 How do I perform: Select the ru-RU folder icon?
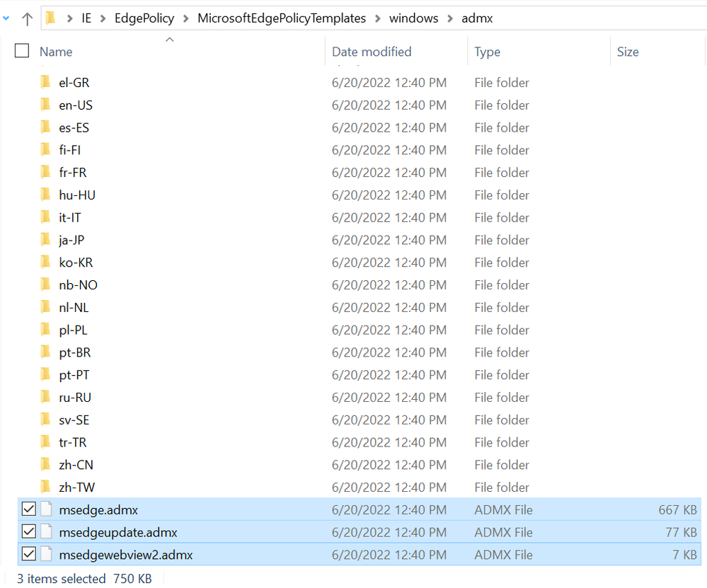[x=45, y=397]
